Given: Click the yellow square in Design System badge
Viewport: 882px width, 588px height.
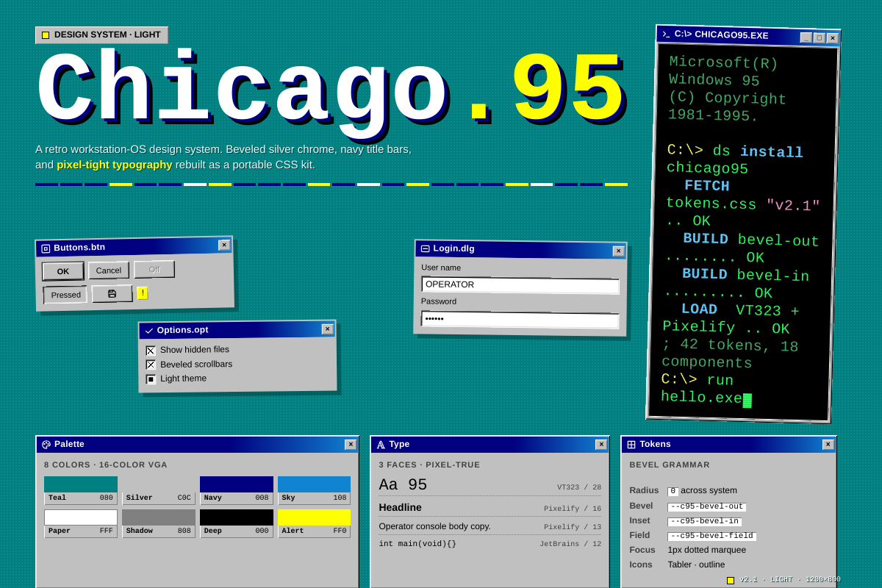Looking at the screenshot, I should tap(46, 35).
